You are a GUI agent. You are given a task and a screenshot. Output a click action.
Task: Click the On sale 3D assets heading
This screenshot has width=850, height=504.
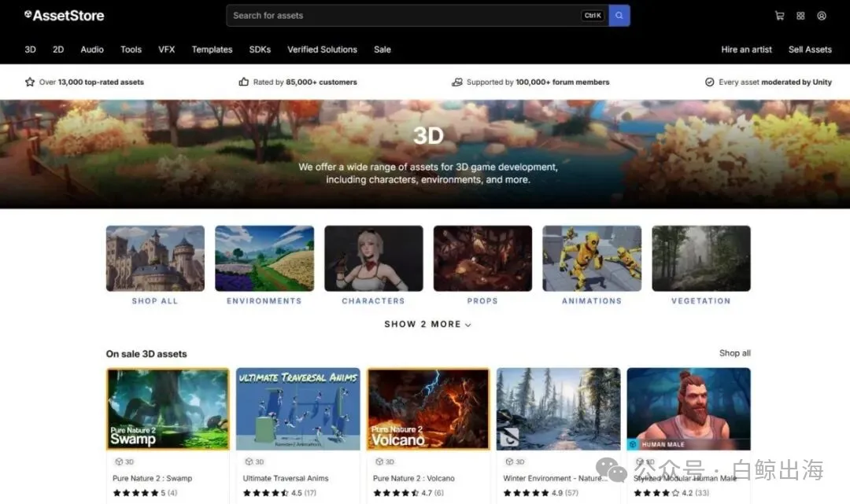coord(146,354)
